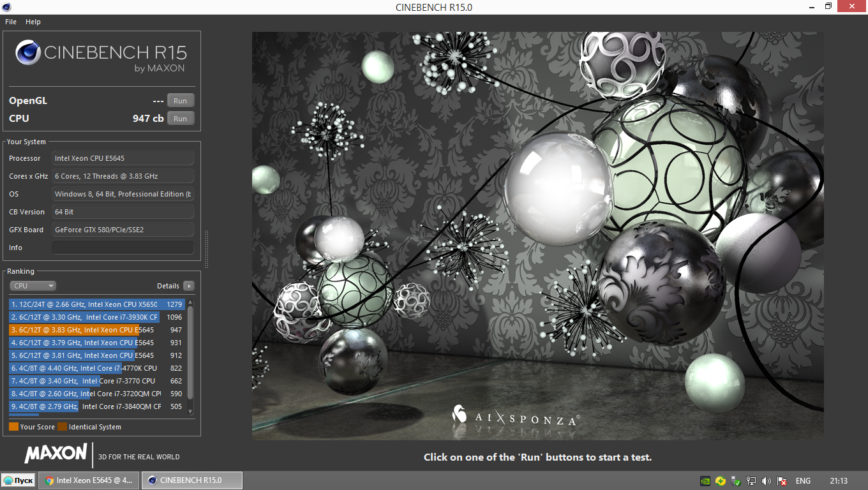Click the OS value Windows 8 field
868x490 pixels.
123,194
